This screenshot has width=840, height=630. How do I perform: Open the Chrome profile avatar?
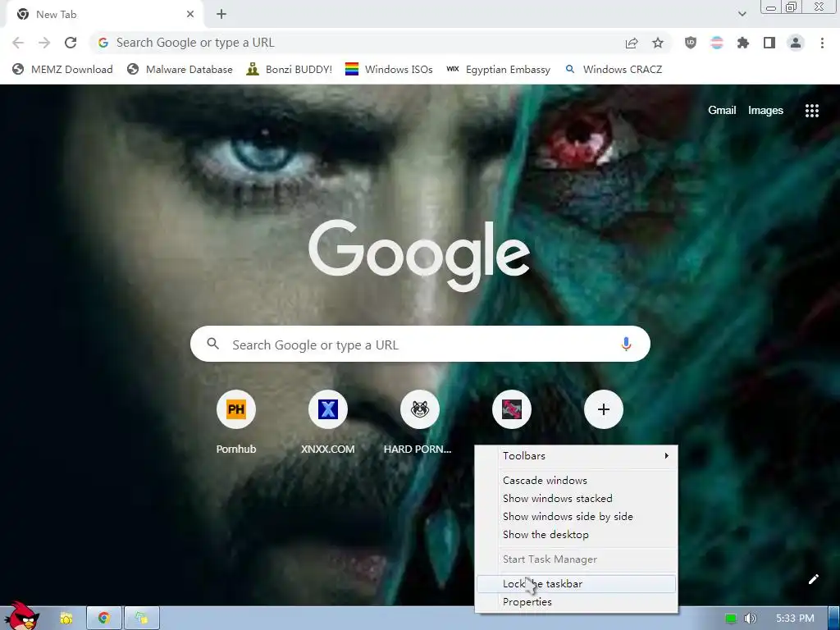pyautogui.click(x=796, y=43)
